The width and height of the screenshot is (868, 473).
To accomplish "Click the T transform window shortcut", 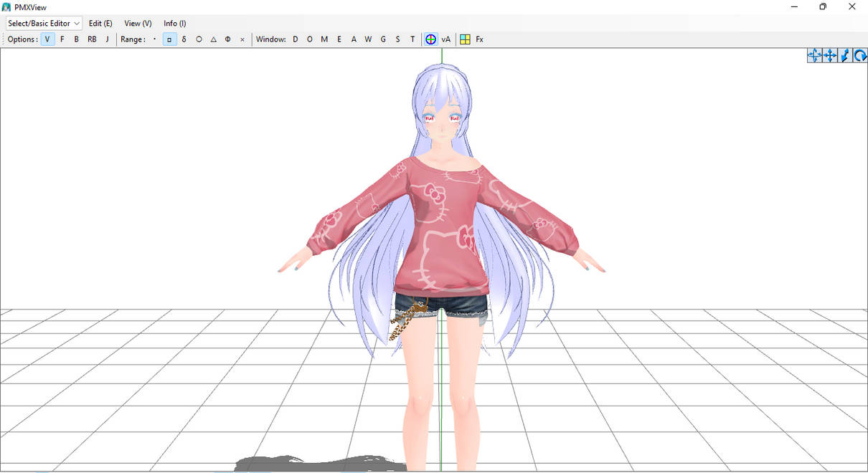I will (x=412, y=39).
